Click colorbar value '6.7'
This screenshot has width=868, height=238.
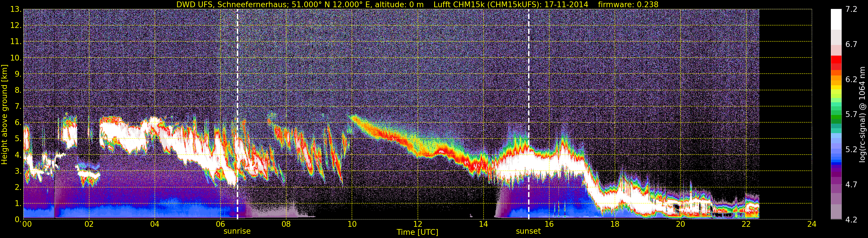click(851, 44)
